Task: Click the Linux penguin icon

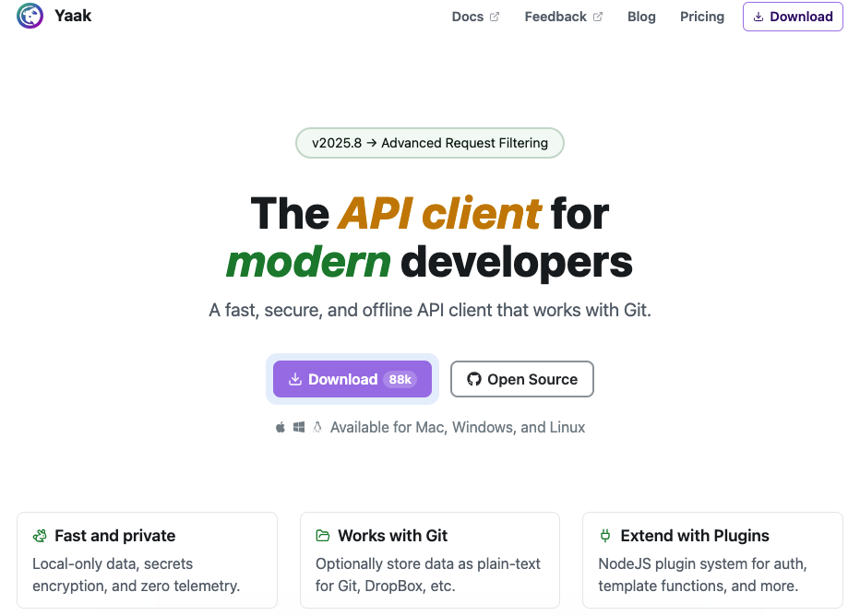Action: click(317, 427)
